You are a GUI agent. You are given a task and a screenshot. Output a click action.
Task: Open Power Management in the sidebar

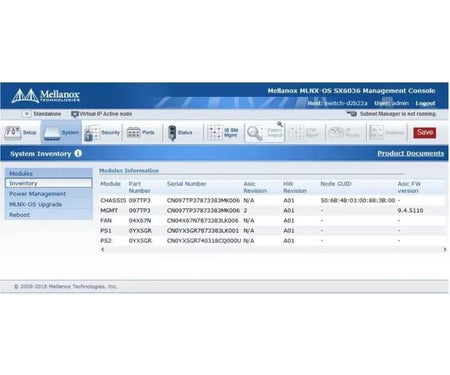(37, 194)
